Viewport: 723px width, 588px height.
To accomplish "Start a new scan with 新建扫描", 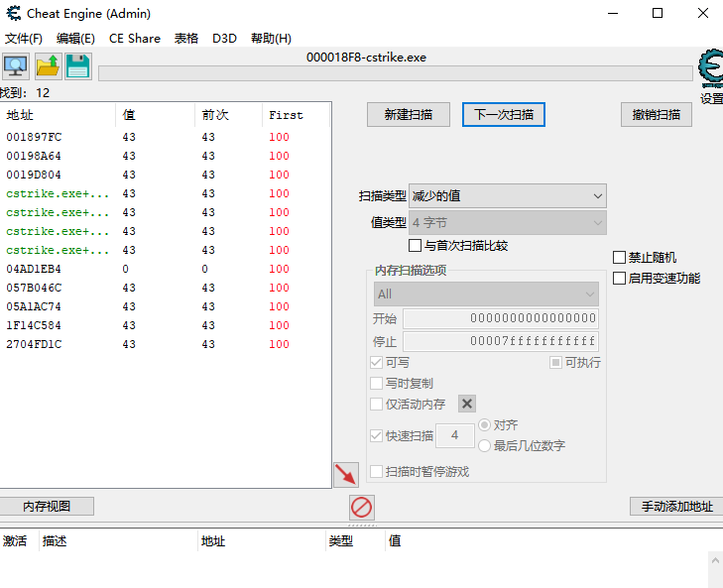I will [x=409, y=114].
